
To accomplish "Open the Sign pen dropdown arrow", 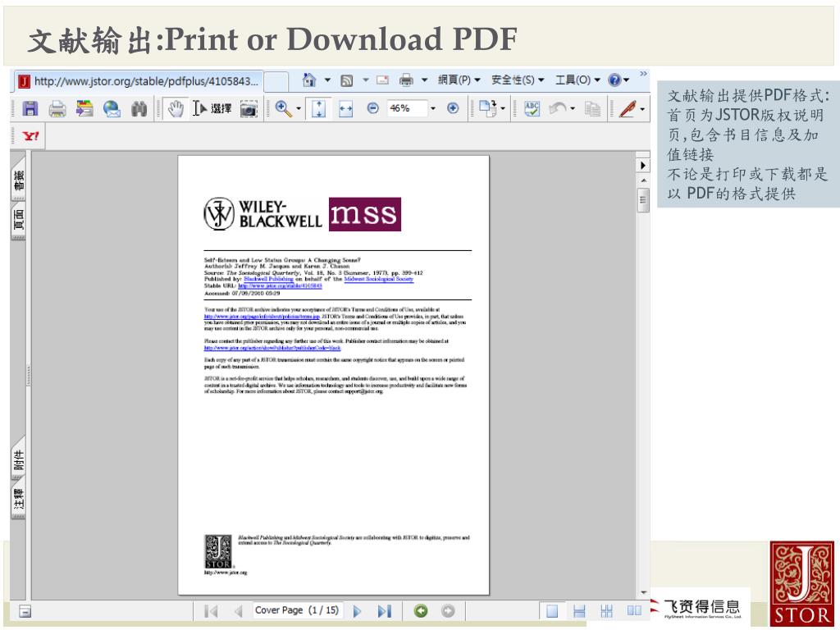I will coord(641,109).
